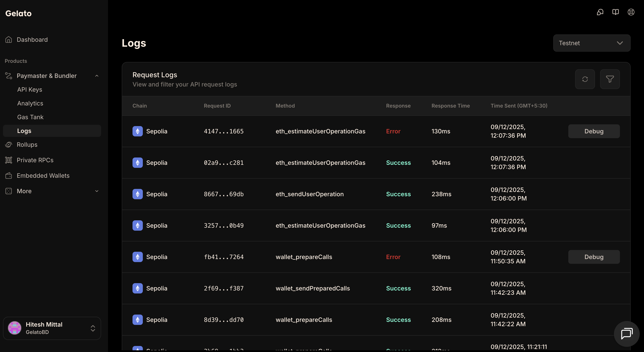
Task: Open Private RPCs
Action: (x=35, y=160)
